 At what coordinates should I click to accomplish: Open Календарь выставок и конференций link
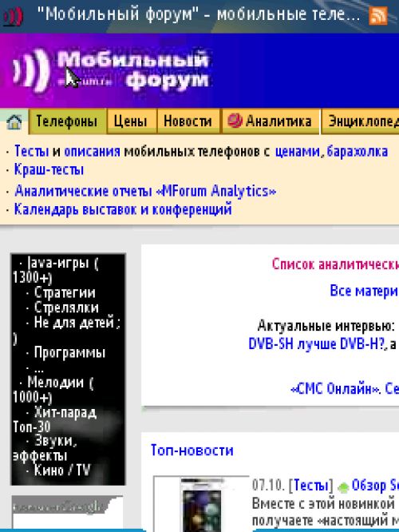[x=123, y=209]
